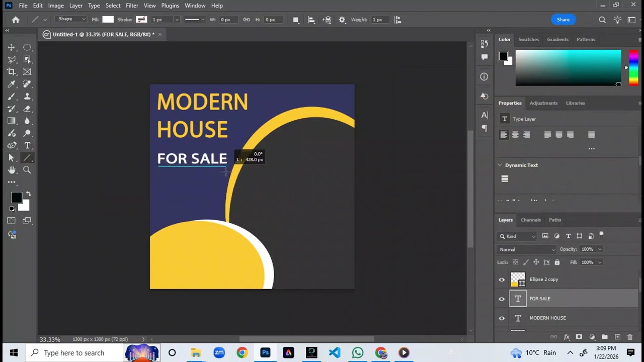Toggle lock image pixels brush icon
644x362 pixels.
(526, 262)
